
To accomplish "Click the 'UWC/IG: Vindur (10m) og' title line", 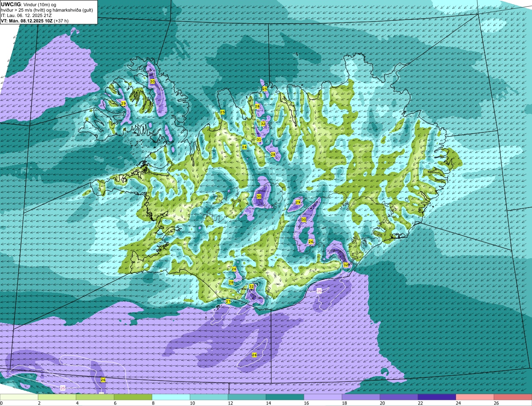I will point(28,4).
